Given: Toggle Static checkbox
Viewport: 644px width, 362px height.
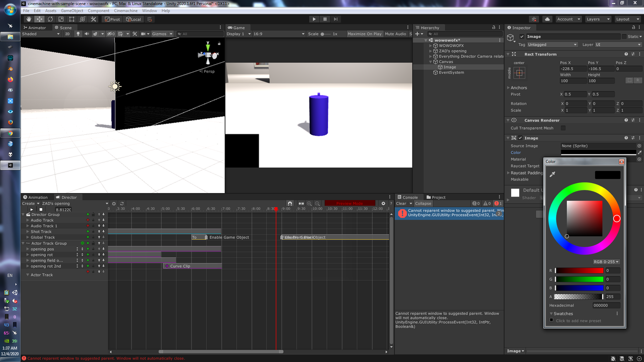Looking at the screenshot, I should (624, 37).
